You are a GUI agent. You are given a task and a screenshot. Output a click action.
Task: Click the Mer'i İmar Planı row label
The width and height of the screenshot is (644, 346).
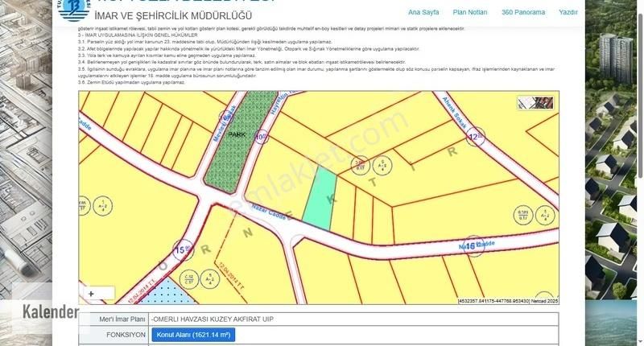(122, 319)
